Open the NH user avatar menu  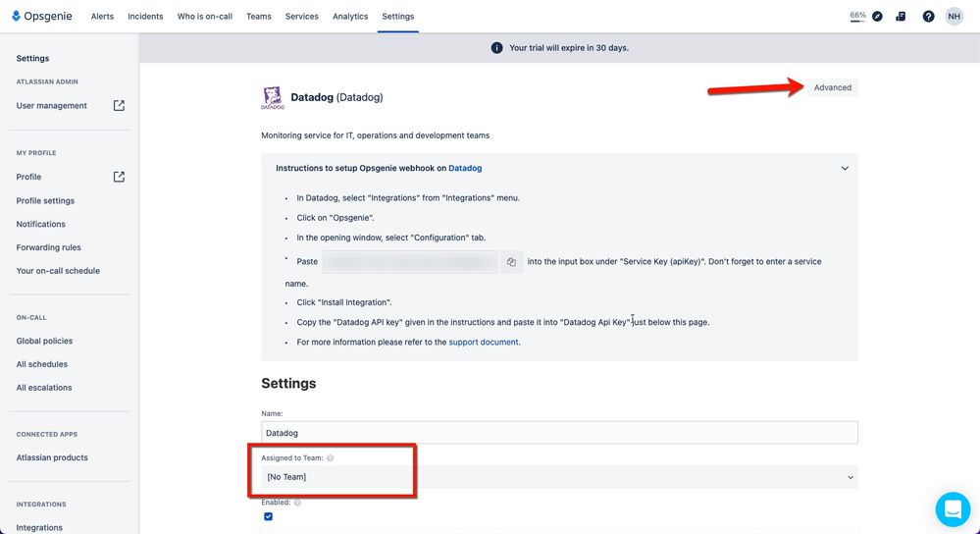(x=954, y=17)
